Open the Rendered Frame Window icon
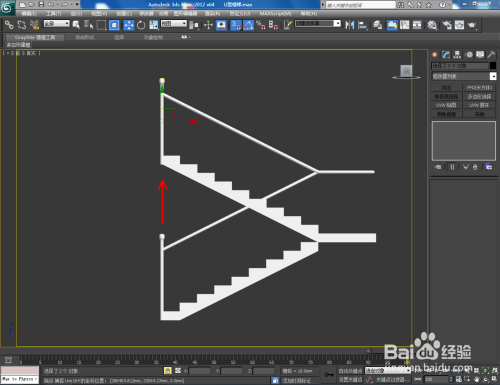This screenshot has height=385, width=500. pyautogui.click(x=459, y=25)
